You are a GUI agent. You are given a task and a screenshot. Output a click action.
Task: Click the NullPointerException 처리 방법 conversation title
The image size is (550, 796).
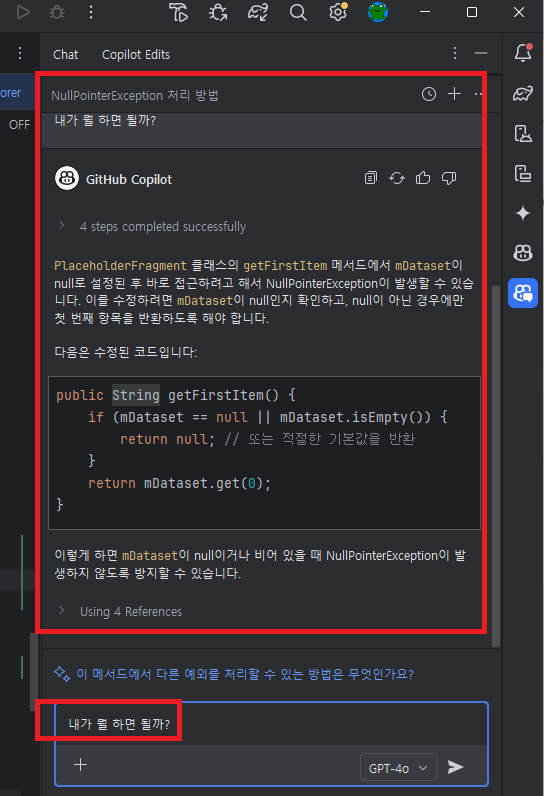pos(135,95)
